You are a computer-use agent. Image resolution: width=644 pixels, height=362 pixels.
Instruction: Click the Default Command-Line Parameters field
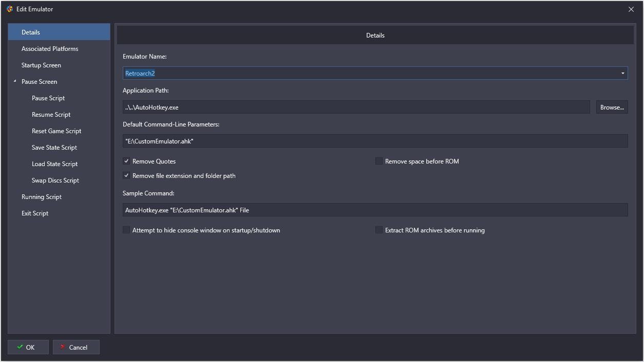[x=375, y=141]
